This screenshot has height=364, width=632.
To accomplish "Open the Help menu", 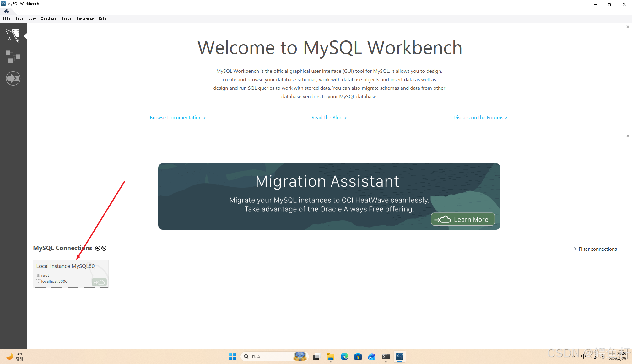I will (103, 19).
